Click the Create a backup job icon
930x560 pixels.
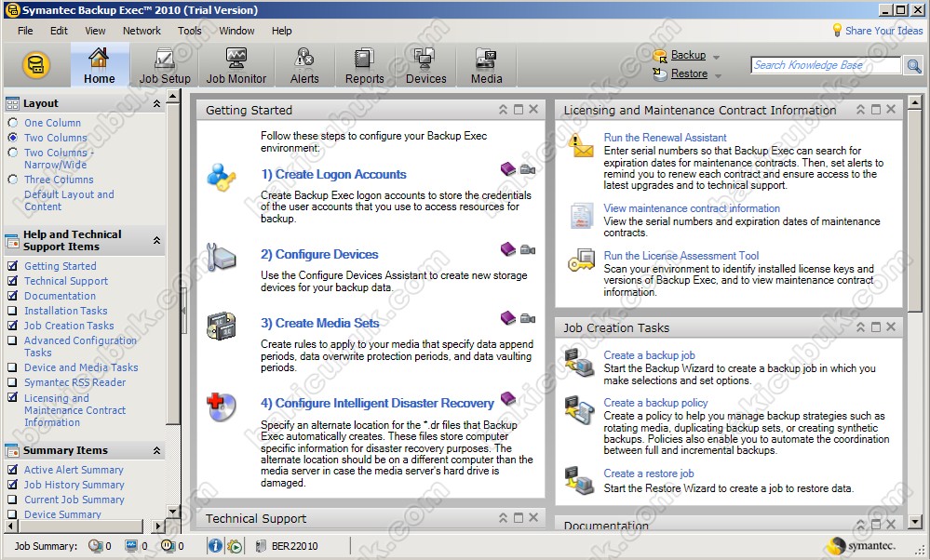coord(579,364)
